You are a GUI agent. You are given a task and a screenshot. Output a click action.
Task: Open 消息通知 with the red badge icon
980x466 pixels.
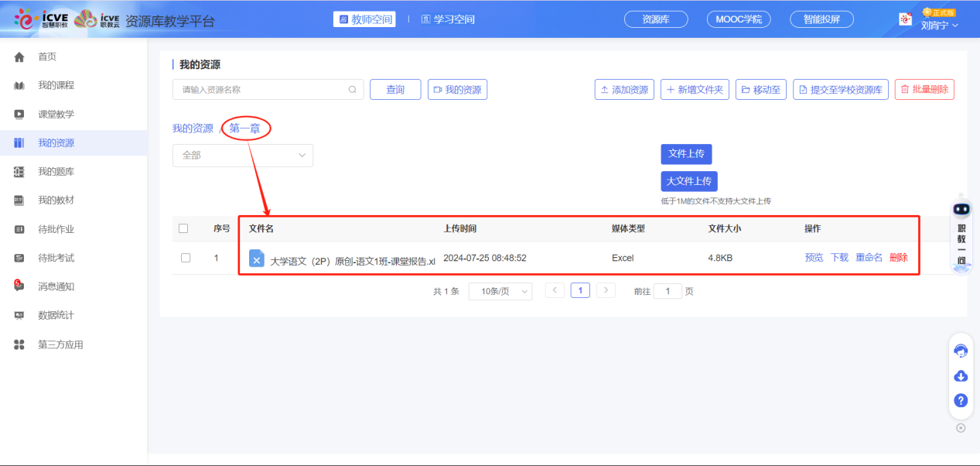[x=18, y=286]
